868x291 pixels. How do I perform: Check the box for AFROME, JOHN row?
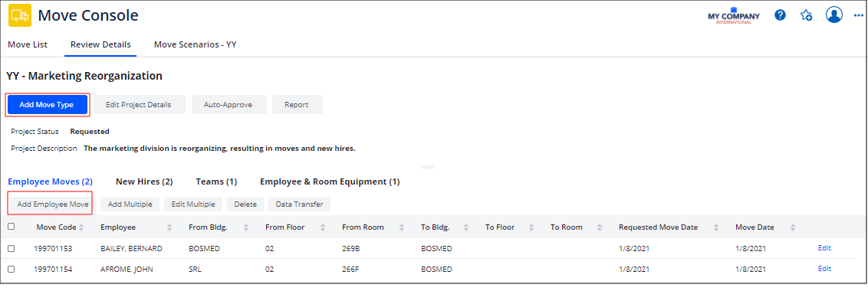pos(11,269)
